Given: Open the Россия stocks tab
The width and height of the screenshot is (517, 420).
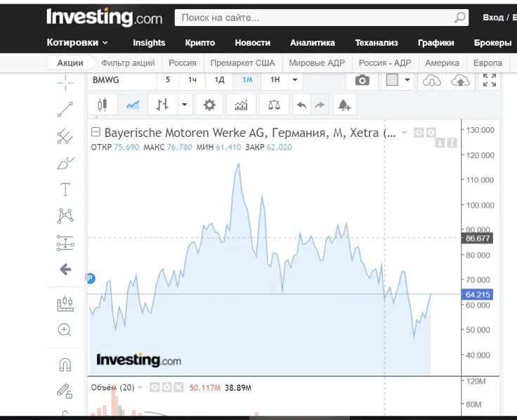Looking at the screenshot, I should (183, 63).
